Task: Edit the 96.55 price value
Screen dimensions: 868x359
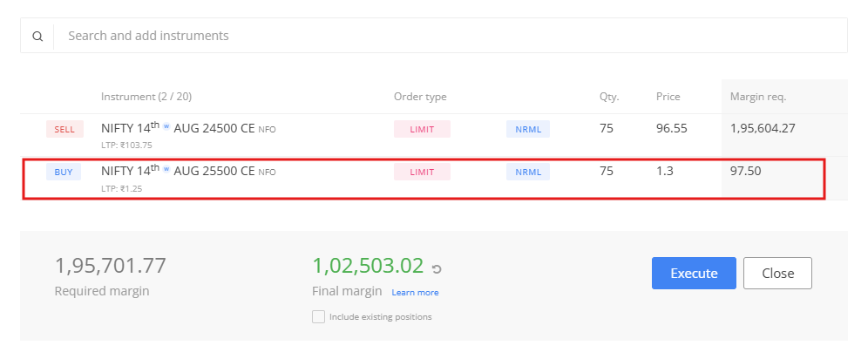Action: [x=672, y=128]
